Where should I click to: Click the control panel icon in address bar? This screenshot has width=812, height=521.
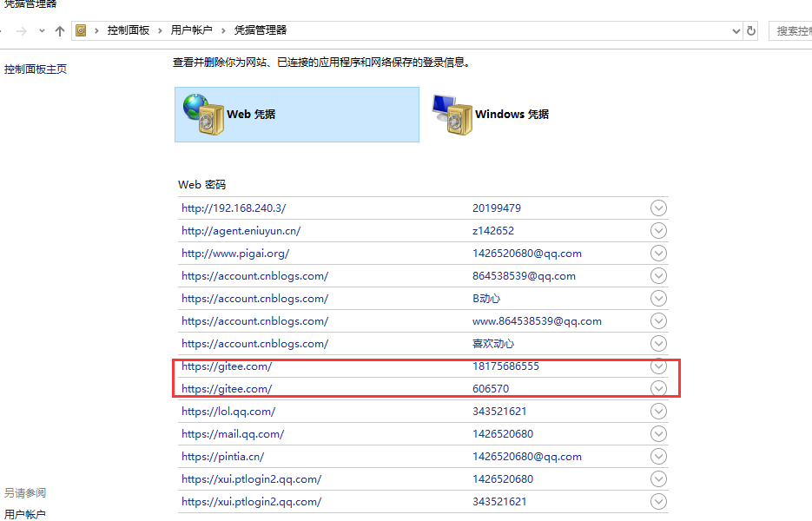coord(81,30)
